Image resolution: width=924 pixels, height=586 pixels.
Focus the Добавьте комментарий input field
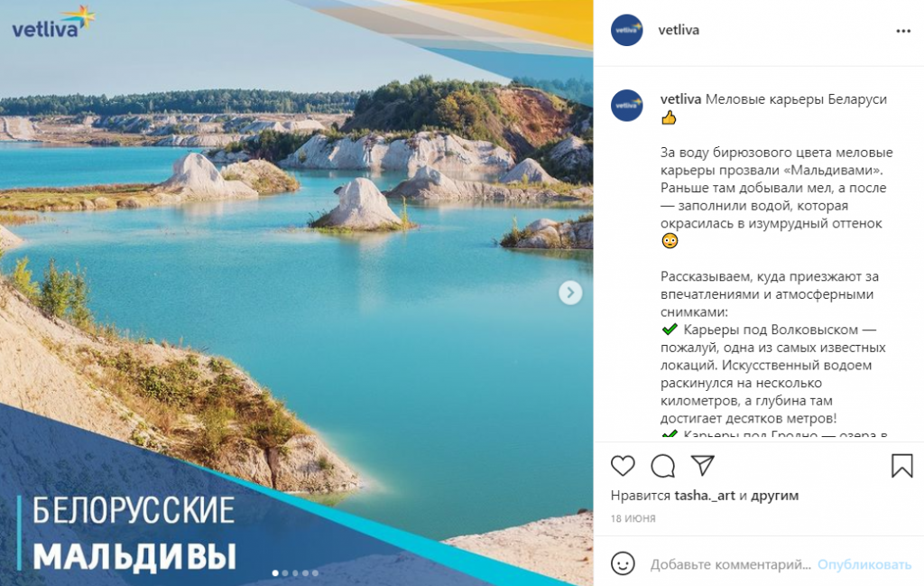tap(731, 564)
